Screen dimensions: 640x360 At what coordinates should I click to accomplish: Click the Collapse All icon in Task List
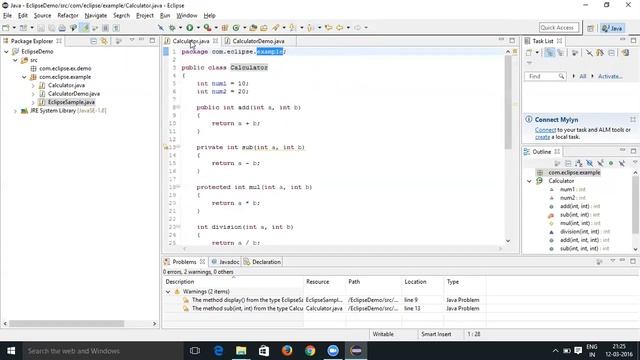click(x=611, y=53)
